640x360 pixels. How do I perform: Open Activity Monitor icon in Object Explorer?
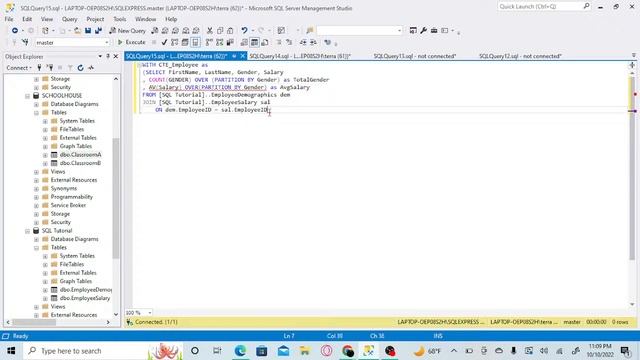[91, 68]
